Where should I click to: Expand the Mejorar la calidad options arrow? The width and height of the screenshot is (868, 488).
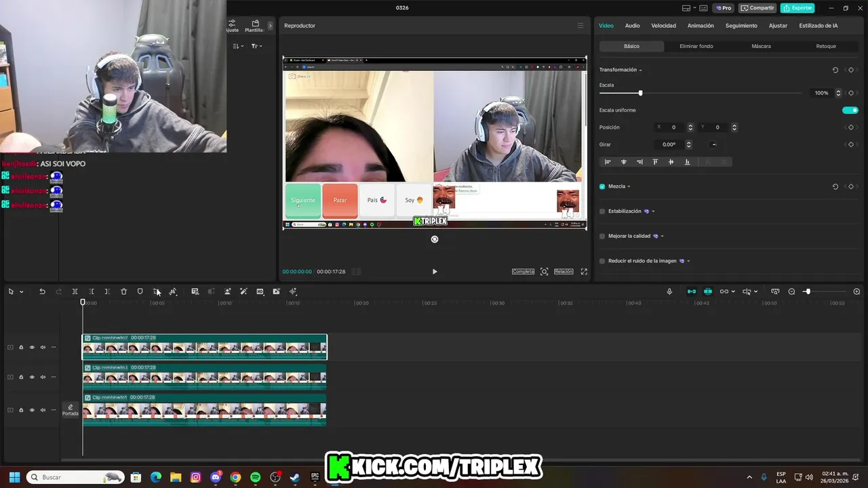coord(662,237)
